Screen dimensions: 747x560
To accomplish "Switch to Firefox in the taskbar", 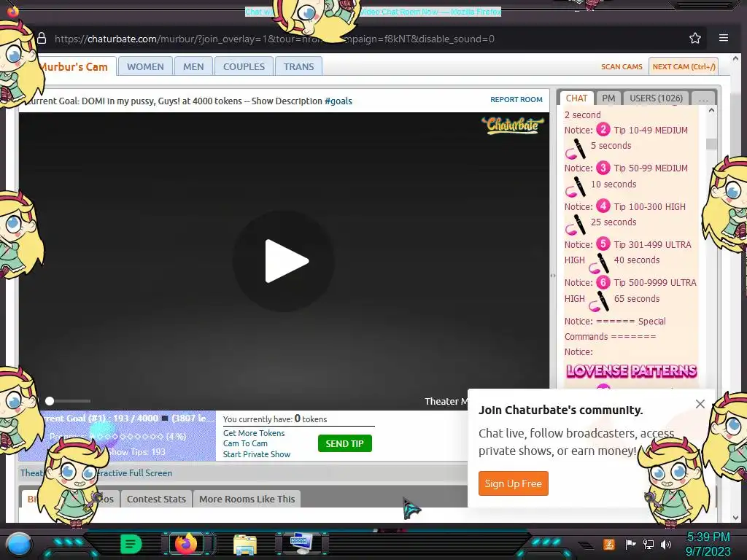I will [x=186, y=543].
